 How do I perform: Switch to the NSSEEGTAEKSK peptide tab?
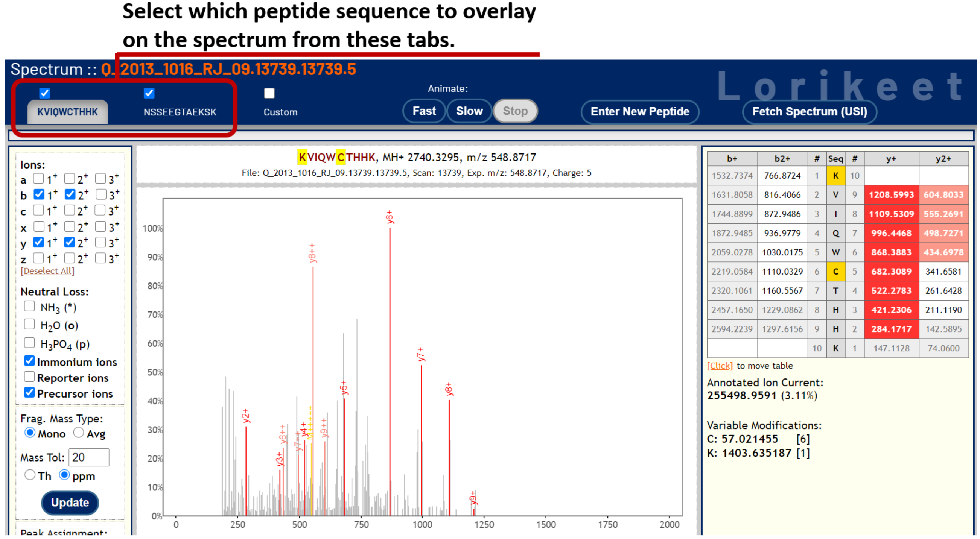click(x=180, y=112)
